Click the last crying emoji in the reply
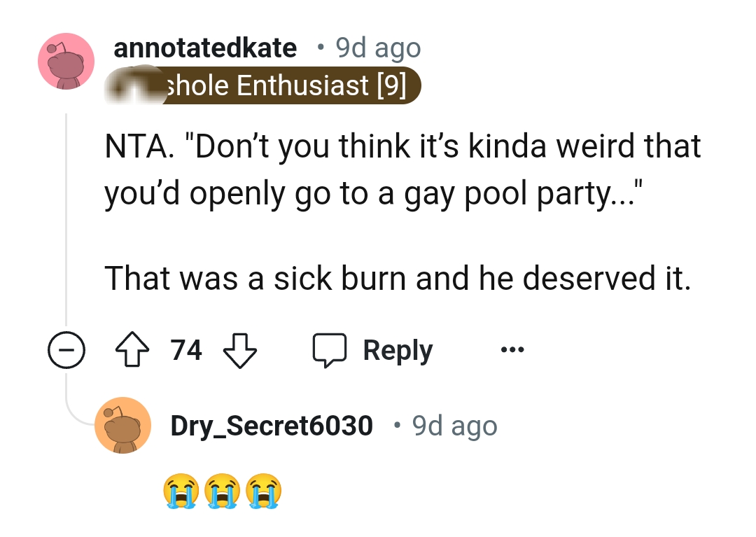Viewport: 756px width, 537px height. [265, 490]
